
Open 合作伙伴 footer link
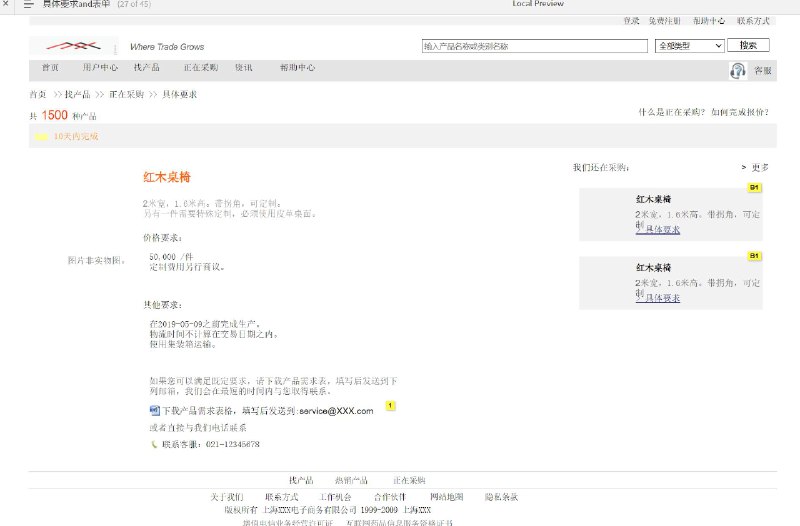[x=390, y=497]
